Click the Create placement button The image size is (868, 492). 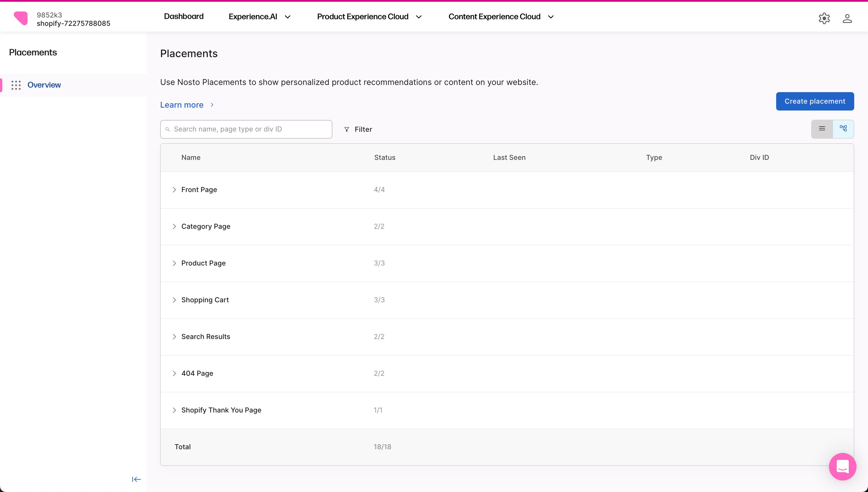point(815,101)
